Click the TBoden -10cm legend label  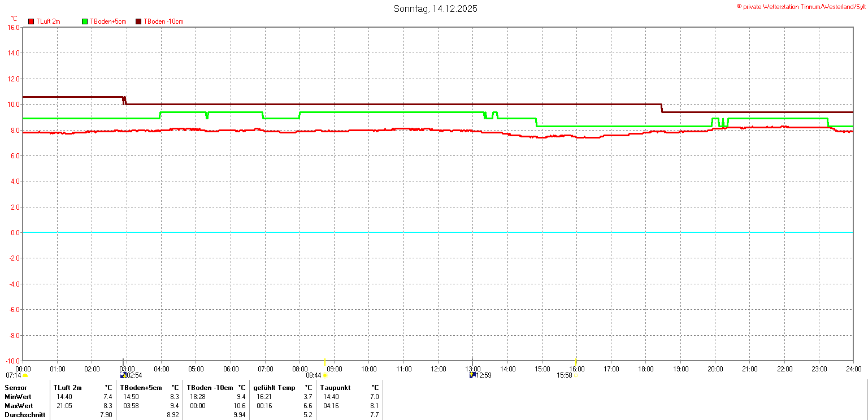coord(163,21)
